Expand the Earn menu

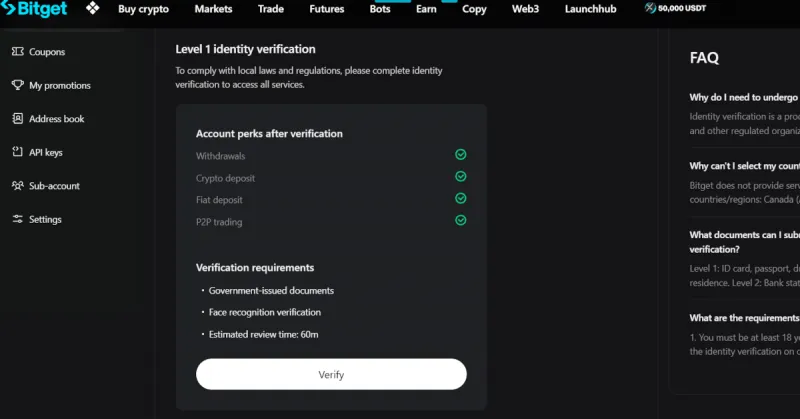pyautogui.click(x=426, y=9)
